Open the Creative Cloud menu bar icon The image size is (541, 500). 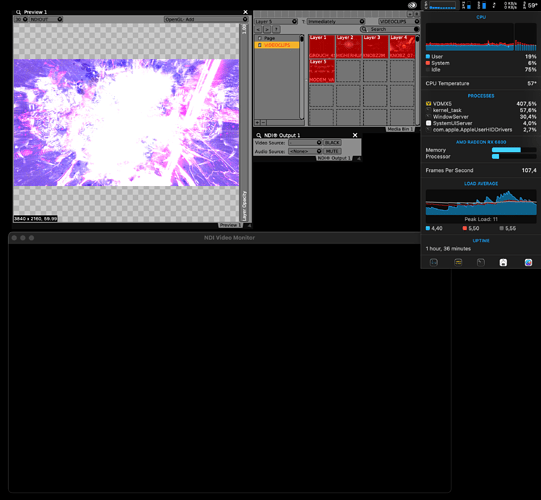coord(412,5)
